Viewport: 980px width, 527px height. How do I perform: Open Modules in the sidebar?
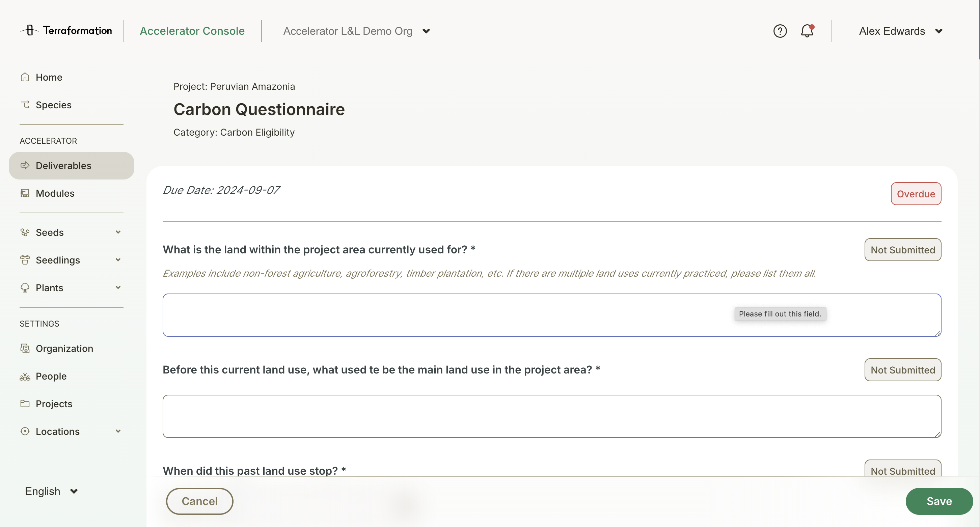tap(72, 193)
